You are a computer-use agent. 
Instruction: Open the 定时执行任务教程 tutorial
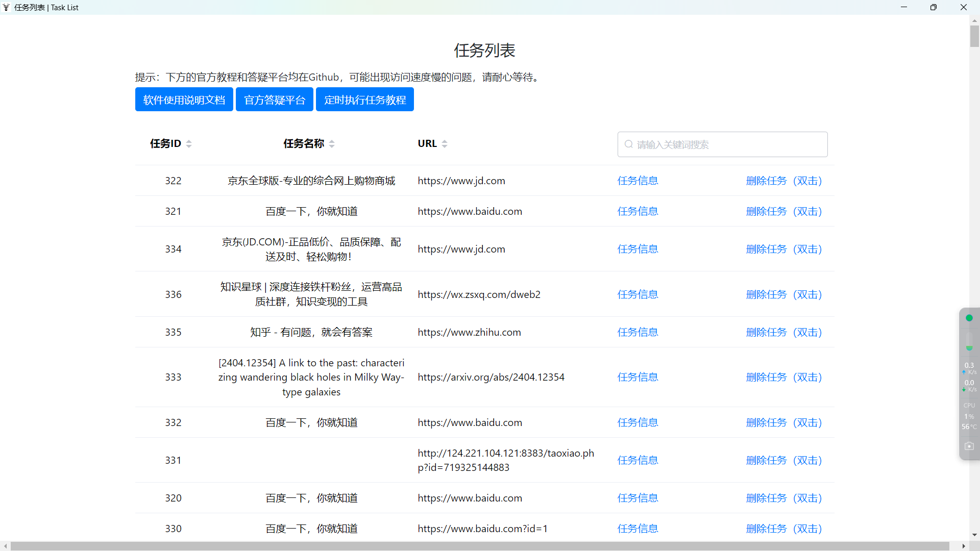click(x=364, y=99)
